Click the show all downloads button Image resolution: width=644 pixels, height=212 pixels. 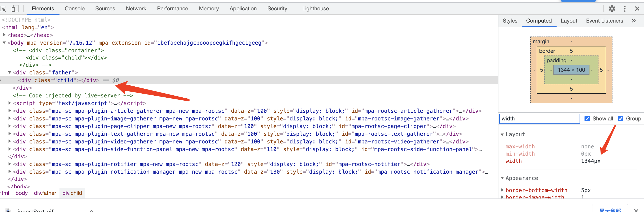click(x=610, y=210)
